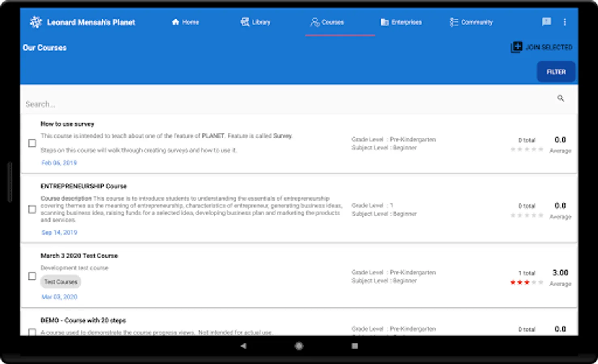Screen dimensions: 598x364
Task: Click the Our Courses heading
Action: (x=45, y=48)
